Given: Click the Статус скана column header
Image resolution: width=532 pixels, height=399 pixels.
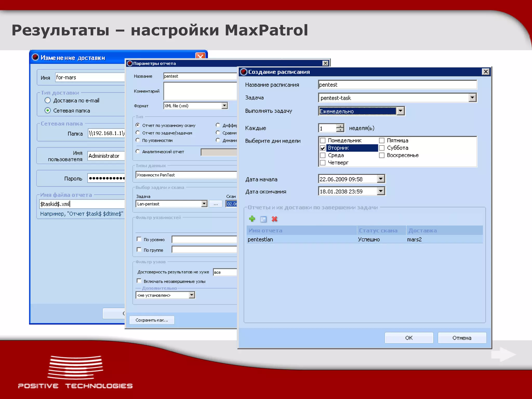Looking at the screenshot, I should (382, 230).
